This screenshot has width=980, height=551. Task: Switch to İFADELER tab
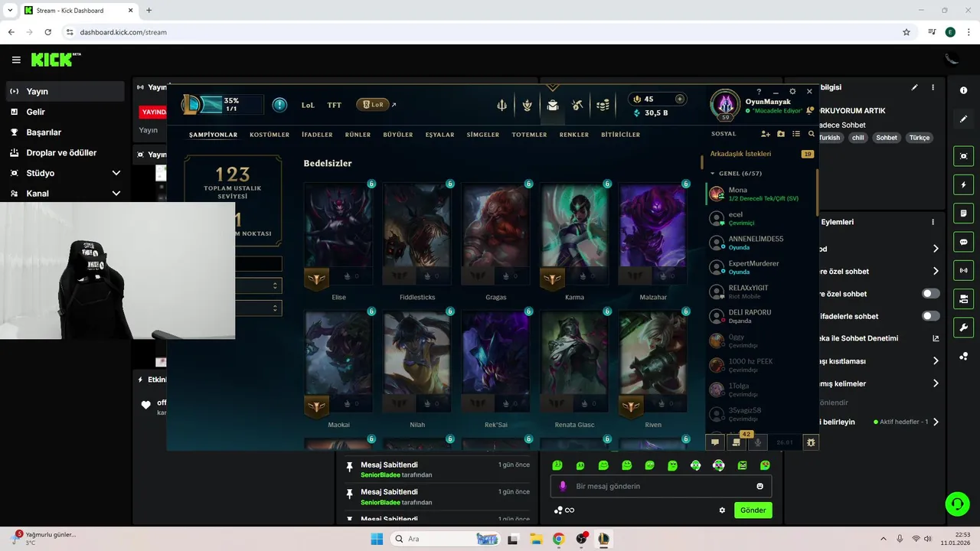click(317, 135)
